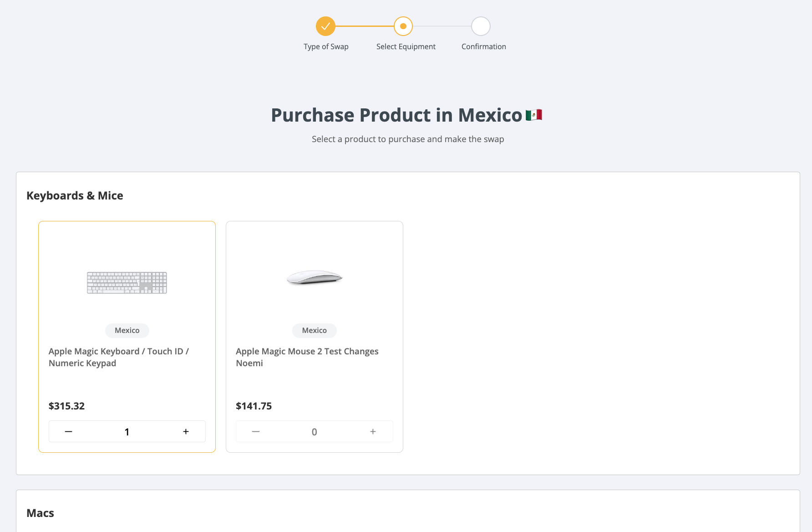Increase Apple Magic Keyboard quantity with plus

pos(186,431)
